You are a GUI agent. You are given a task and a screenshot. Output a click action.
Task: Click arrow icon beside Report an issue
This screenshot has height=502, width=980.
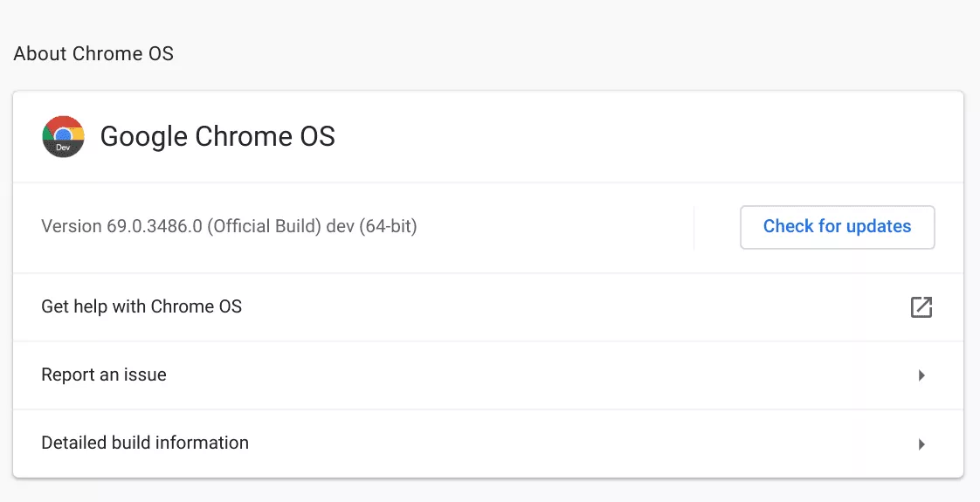click(921, 375)
